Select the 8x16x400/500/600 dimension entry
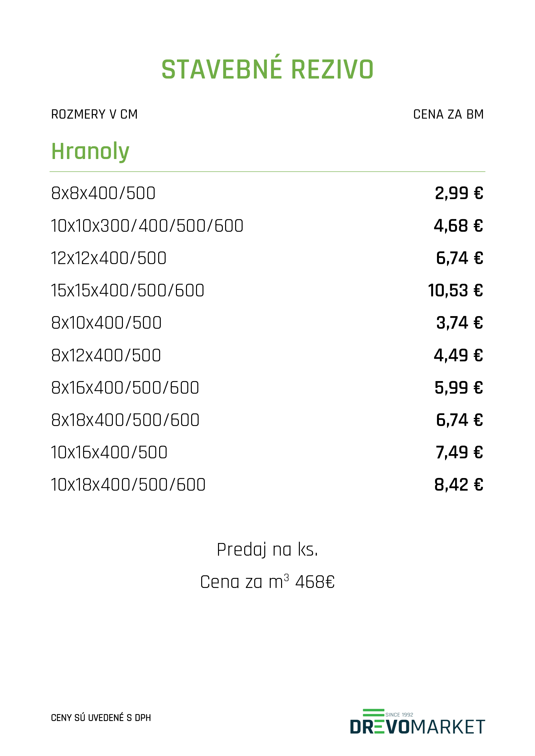 click(125, 388)
